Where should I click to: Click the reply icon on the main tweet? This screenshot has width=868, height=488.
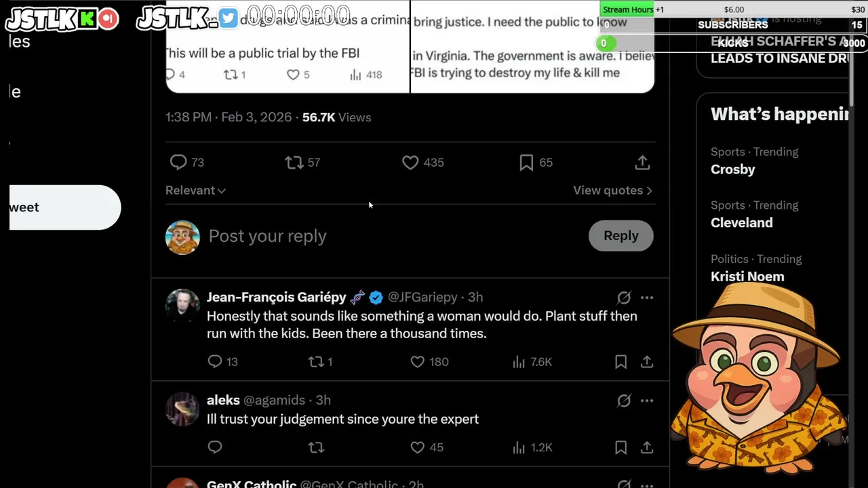178,162
